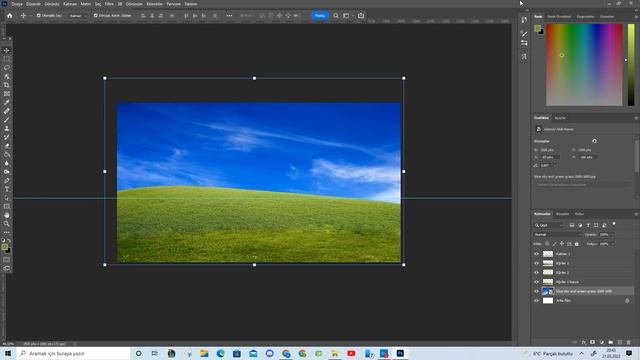
Task: Switch to the Yollar tab
Action: (x=579, y=214)
